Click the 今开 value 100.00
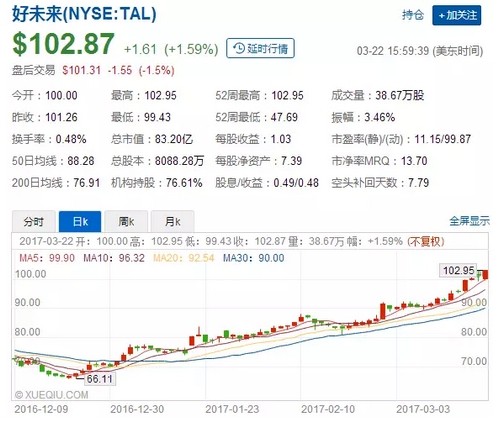Screen dimensions: 503x437 tap(61, 96)
